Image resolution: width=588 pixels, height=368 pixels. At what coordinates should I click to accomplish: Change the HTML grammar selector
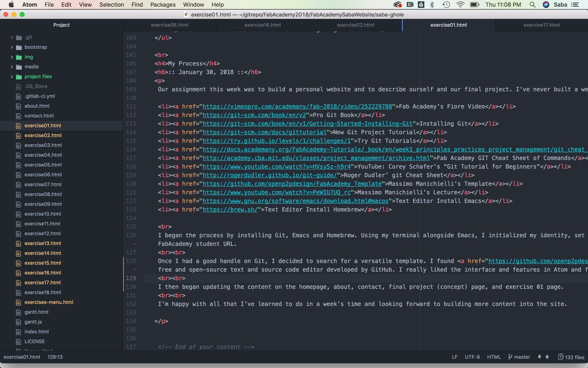click(x=494, y=357)
